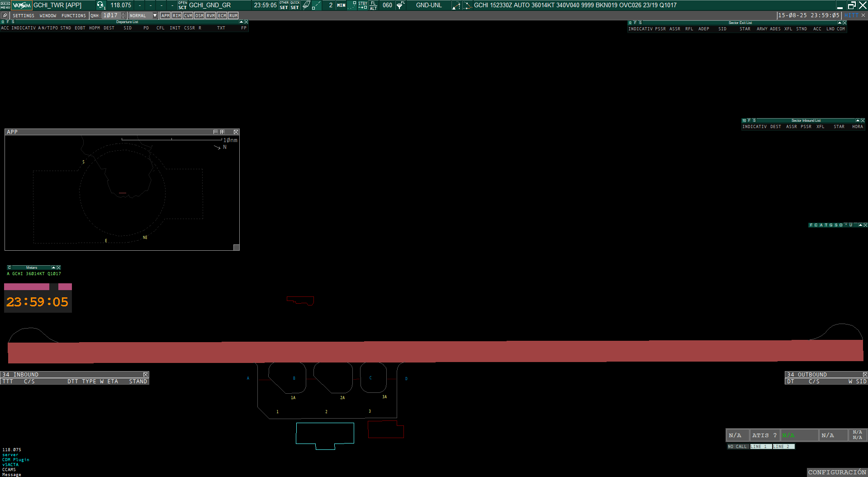Click the ATIS ? status cell
The width and height of the screenshot is (868, 477).
764,435
